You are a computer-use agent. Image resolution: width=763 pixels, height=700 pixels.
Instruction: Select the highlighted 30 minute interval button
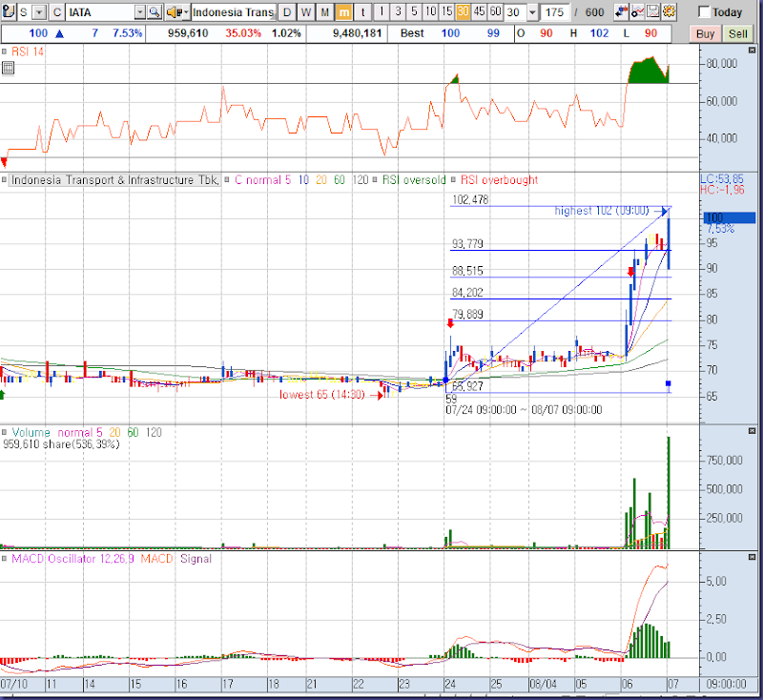coord(463,11)
